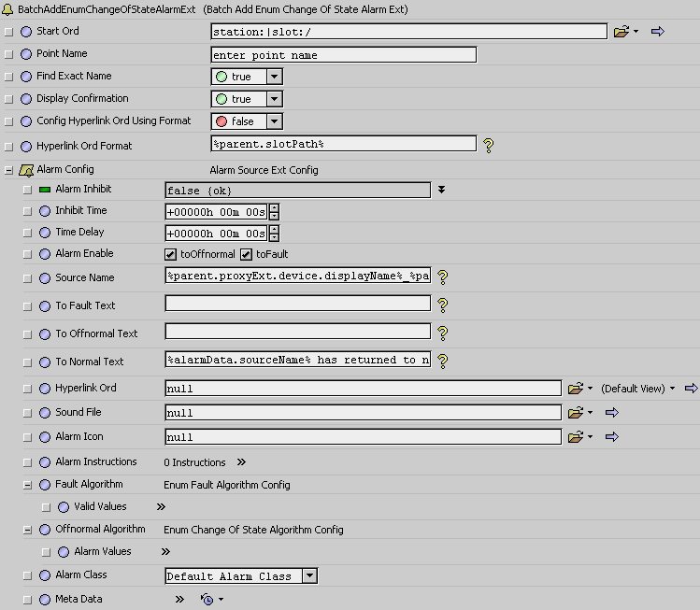This screenshot has width=700, height=610.
Task: Expand the Valid Values double arrow
Action: tap(161, 507)
